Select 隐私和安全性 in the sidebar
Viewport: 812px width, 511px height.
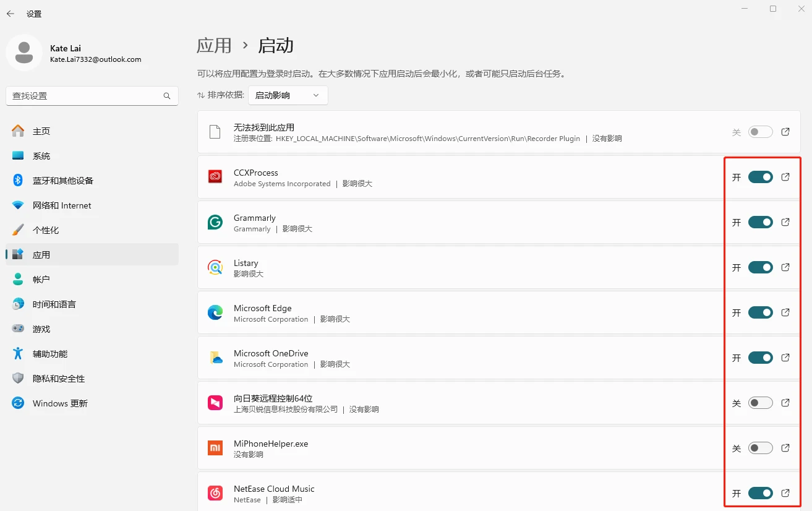[x=58, y=379]
